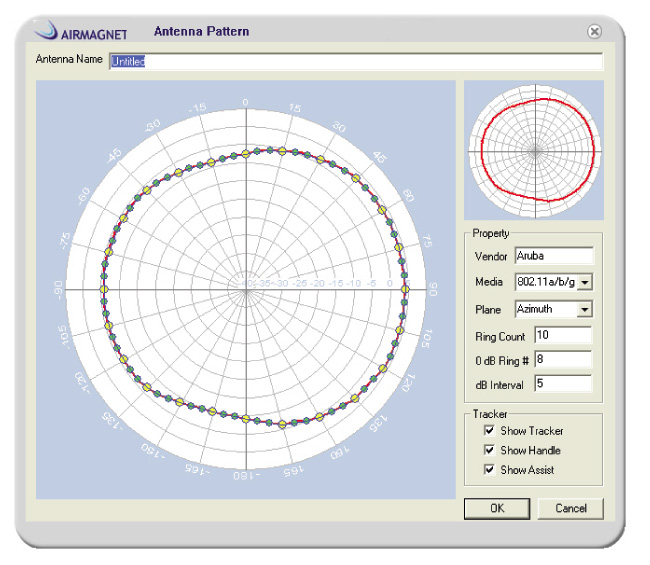Click the 45 degree label on polar chart

click(x=379, y=157)
